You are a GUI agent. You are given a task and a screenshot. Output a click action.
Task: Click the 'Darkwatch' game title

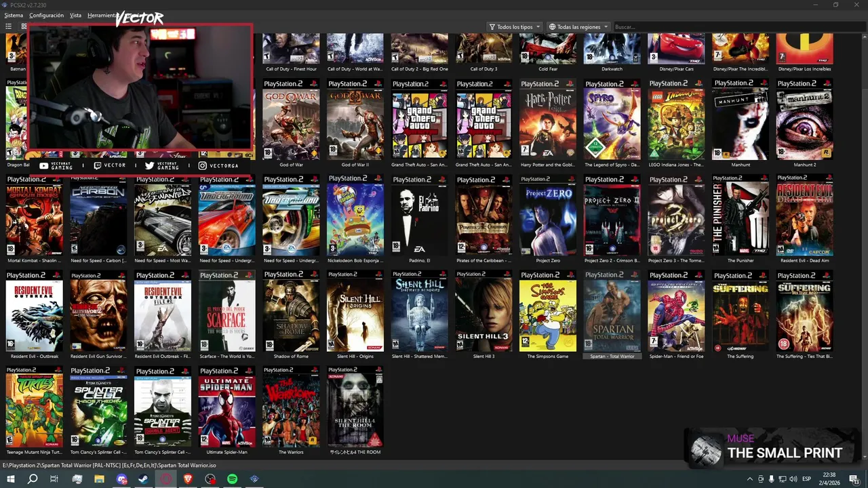[x=612, y=69]
